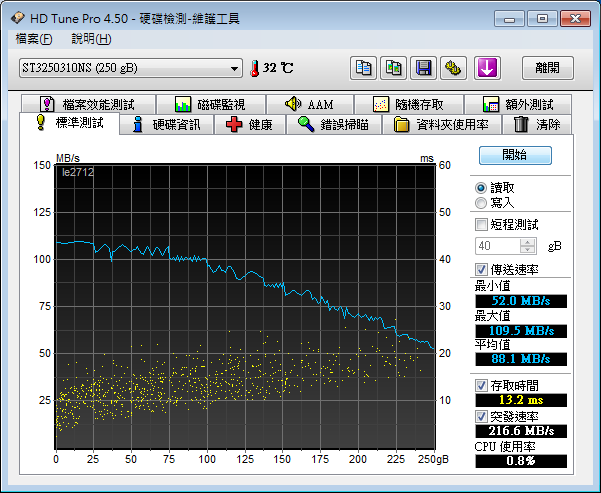Select the 寫入 radio button
601x493 pixels.
coord(481,203)
